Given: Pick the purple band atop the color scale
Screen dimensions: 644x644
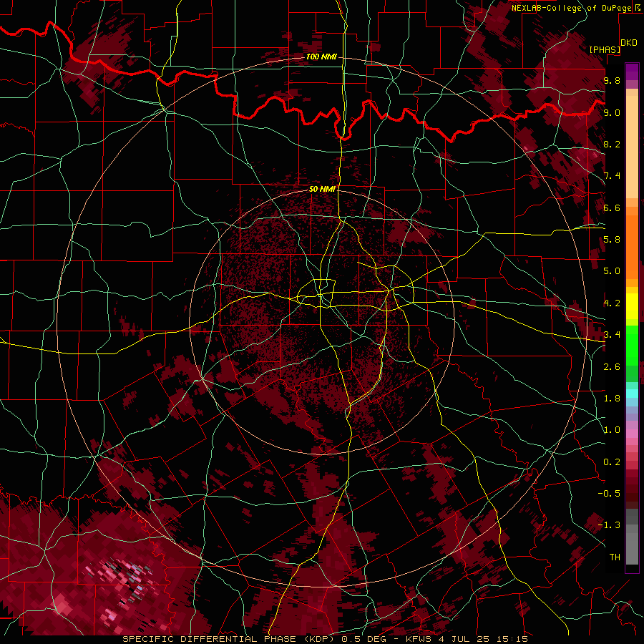Looking at the screenshot, I should pyautogui.click(x=632, y=72).
